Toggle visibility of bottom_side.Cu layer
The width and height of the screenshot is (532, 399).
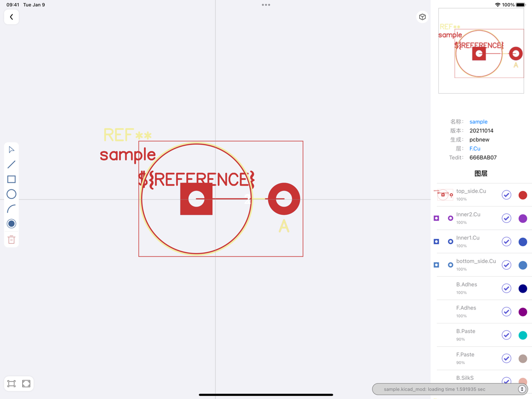pos(506,265)
